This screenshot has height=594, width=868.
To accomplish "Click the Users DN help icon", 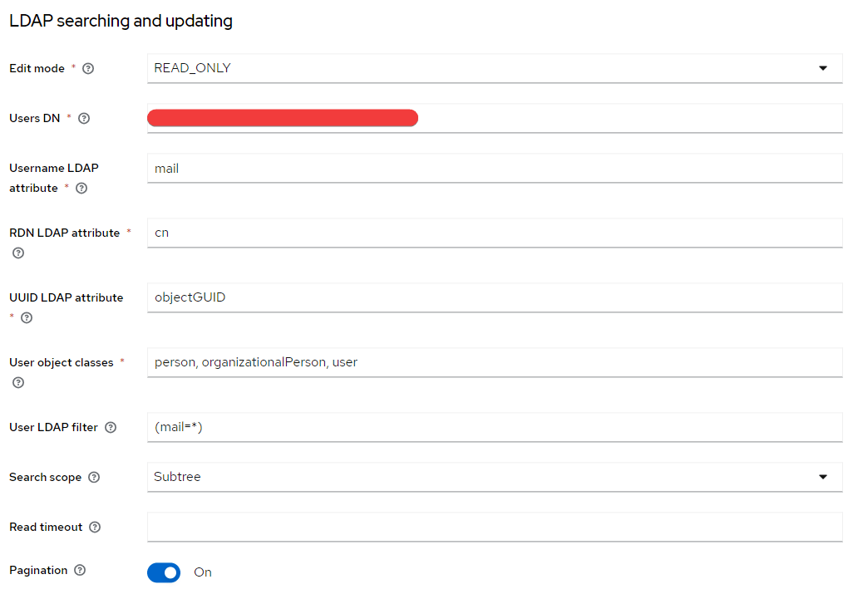I will tap(84, 118).
